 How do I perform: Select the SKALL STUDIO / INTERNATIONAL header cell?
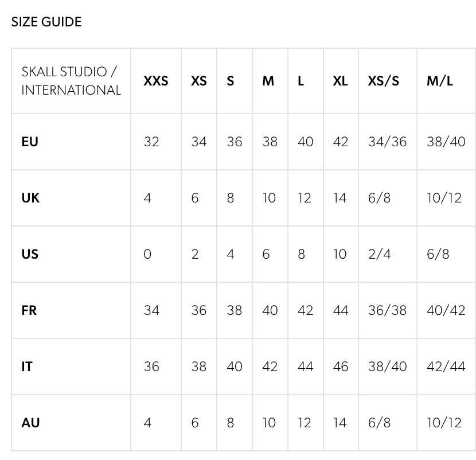[71, 81]
